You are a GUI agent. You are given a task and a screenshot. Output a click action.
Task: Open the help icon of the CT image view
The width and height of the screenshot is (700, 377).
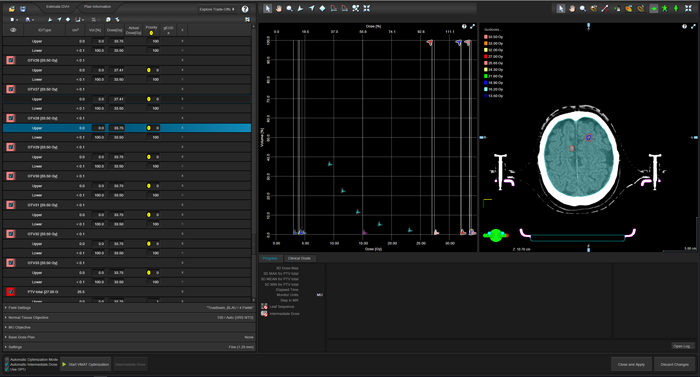click(685, 27)
